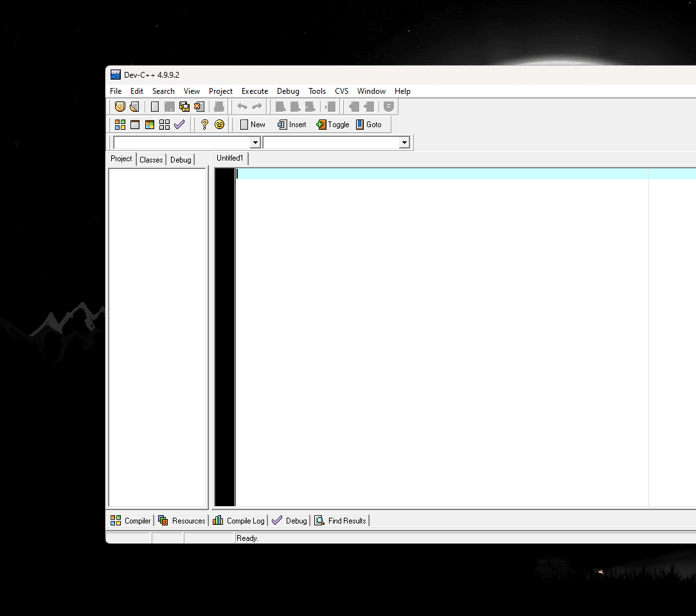Open the Find Results tab
Image resolution: width=696 pixels, height=616 pixels.
tap(341, 520)
